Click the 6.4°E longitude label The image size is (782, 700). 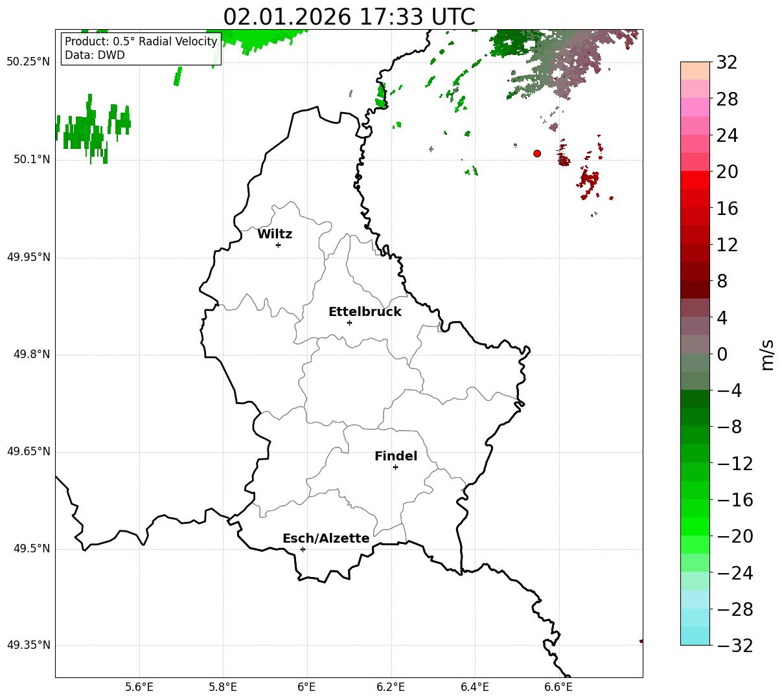tap(474, 687)
